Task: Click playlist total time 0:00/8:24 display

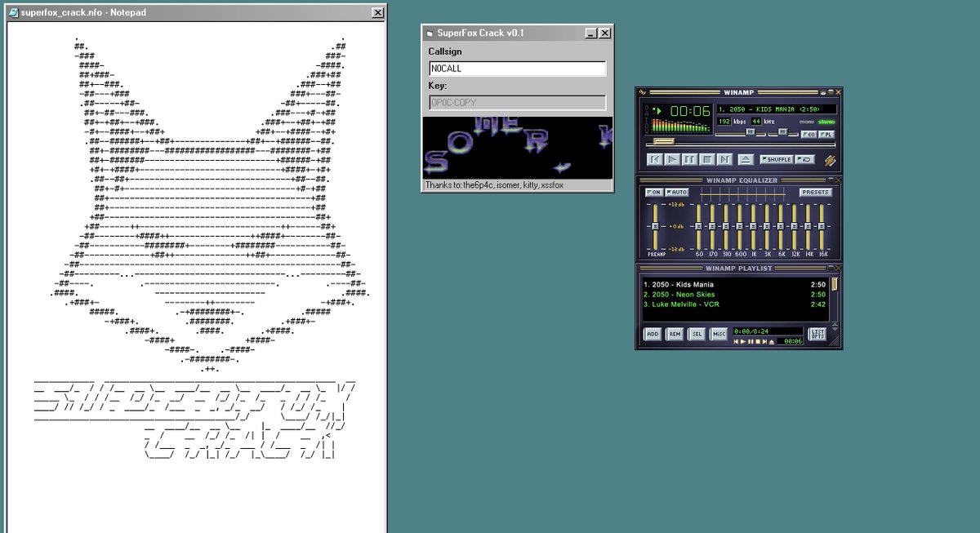Action: click(768, 331)
